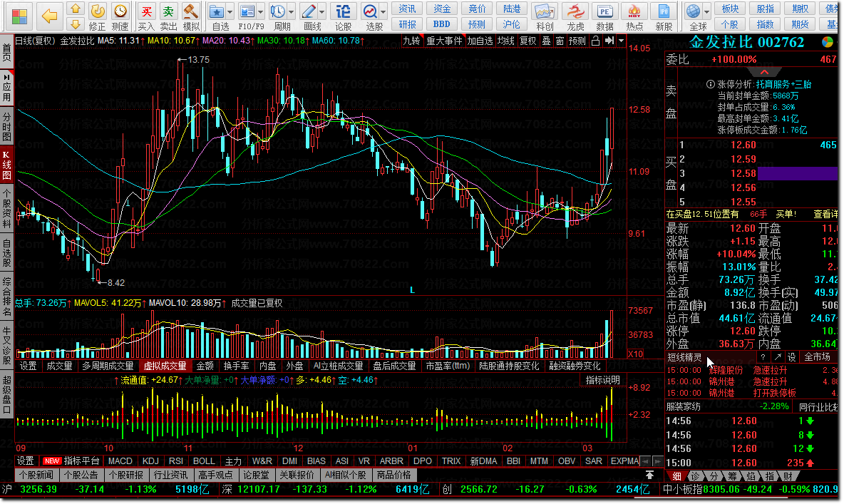Click the yellow down arrow icon
This screenshot has width=844, height=504.
click(x=76, y=24)
